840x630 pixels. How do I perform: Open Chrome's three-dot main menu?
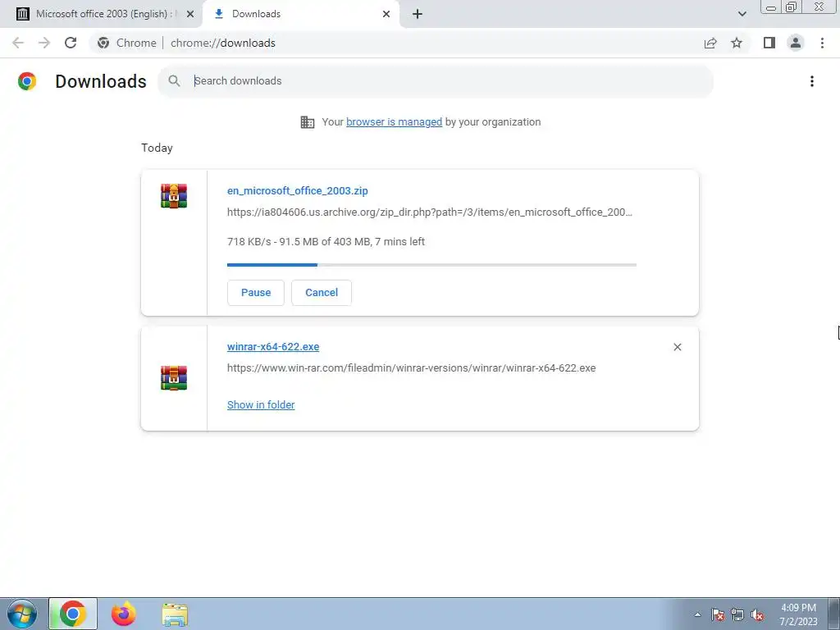point(822,43)
